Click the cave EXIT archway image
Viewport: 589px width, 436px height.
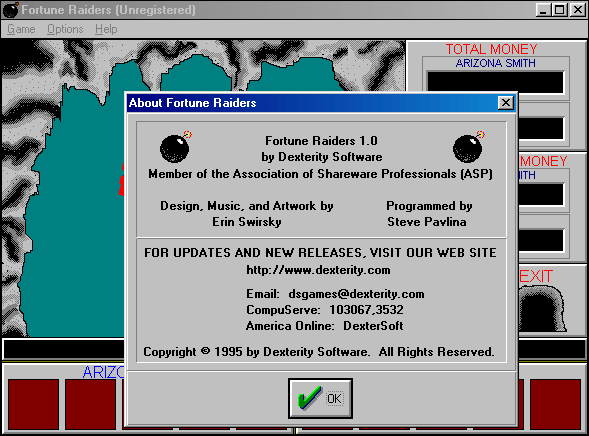pos(542,309)
